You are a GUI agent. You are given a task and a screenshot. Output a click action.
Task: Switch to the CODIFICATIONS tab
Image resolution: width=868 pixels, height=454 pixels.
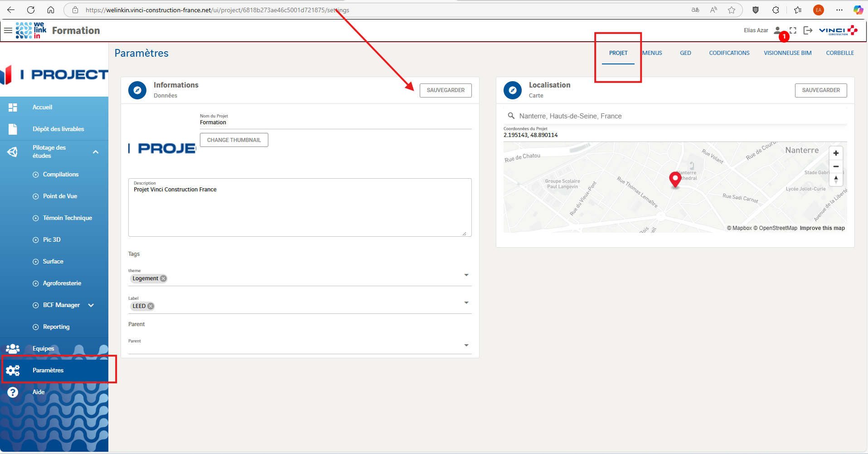(x=729, y=53)
